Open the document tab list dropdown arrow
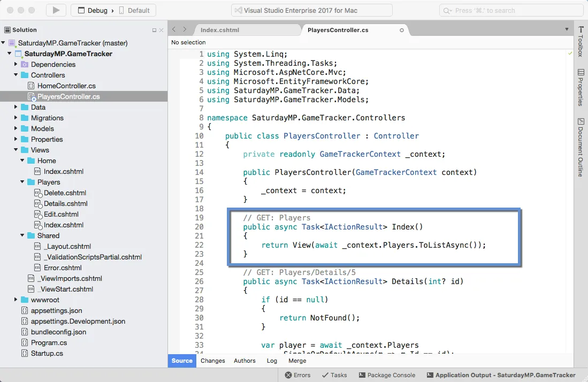 [567, 29]
